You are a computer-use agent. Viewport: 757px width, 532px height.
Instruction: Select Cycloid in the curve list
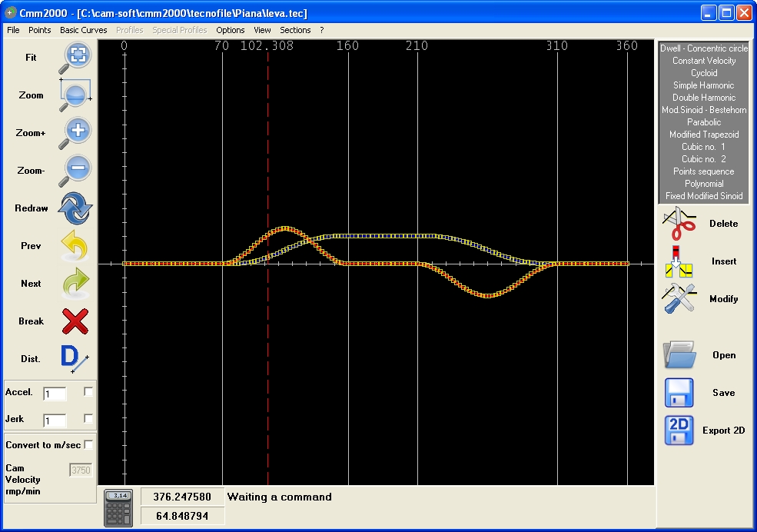click(703, 73)
